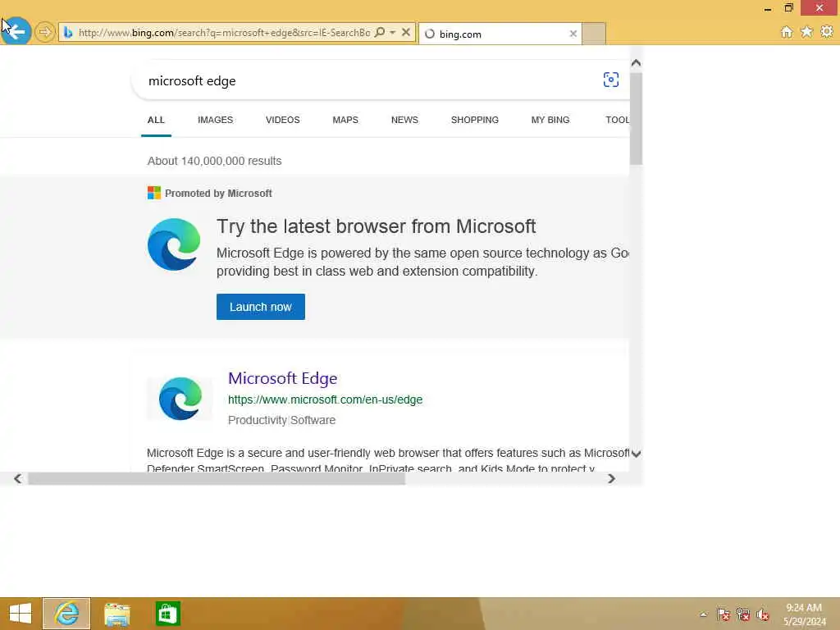Open Favorites star icon
The width and height of the screenshot is (840, 630).
806,32
